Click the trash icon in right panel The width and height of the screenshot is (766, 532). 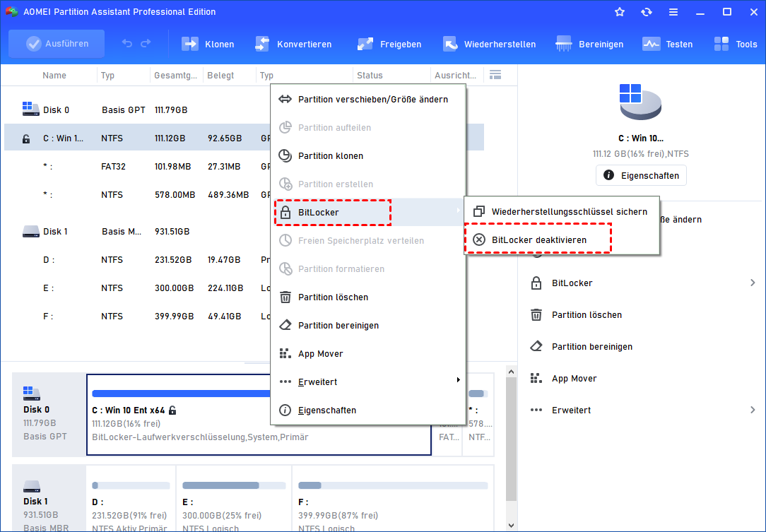[x=536, y=314]
